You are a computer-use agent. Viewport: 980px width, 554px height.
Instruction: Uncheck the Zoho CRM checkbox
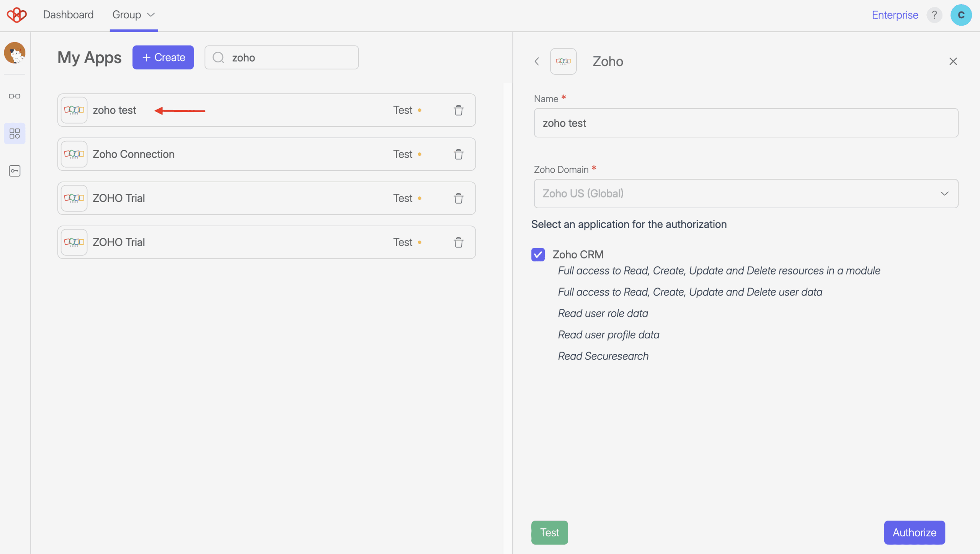click(x=538, y=255)
